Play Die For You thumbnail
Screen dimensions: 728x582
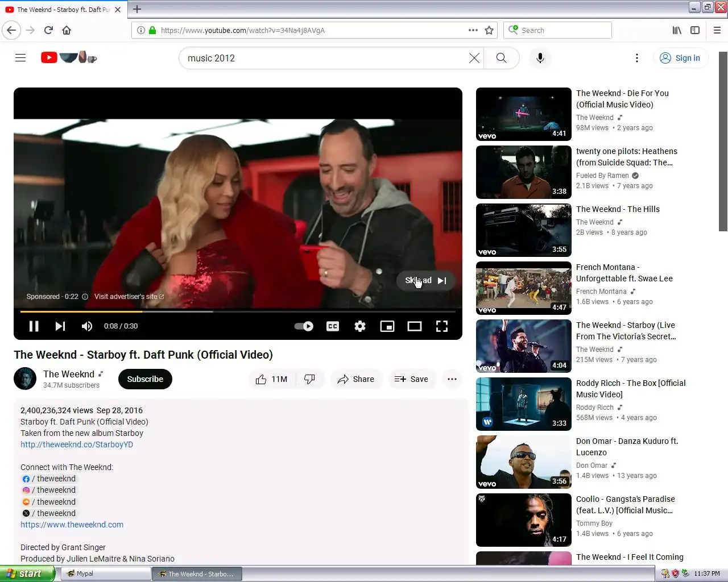tap(524, 114)
